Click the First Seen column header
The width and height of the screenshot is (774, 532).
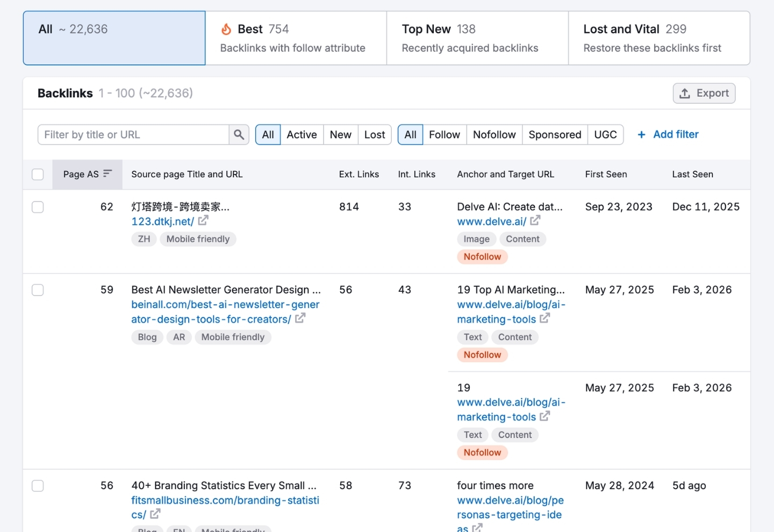pos(606,174)
